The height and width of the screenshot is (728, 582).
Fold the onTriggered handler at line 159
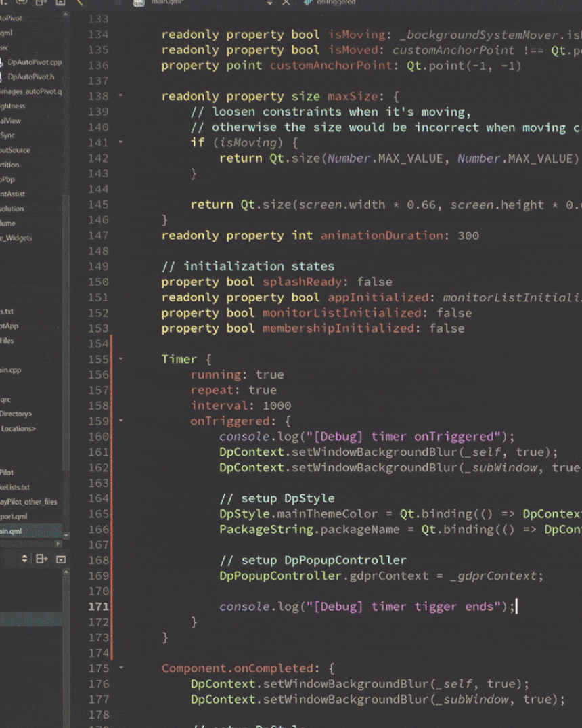pyautogui.click(x=120, y=421)
